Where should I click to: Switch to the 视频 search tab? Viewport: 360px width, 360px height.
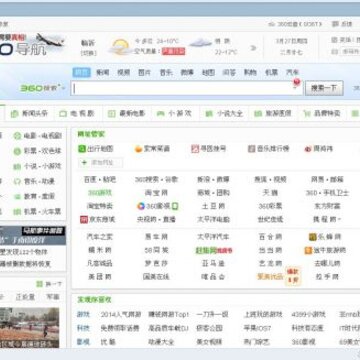tap(123, 72)
